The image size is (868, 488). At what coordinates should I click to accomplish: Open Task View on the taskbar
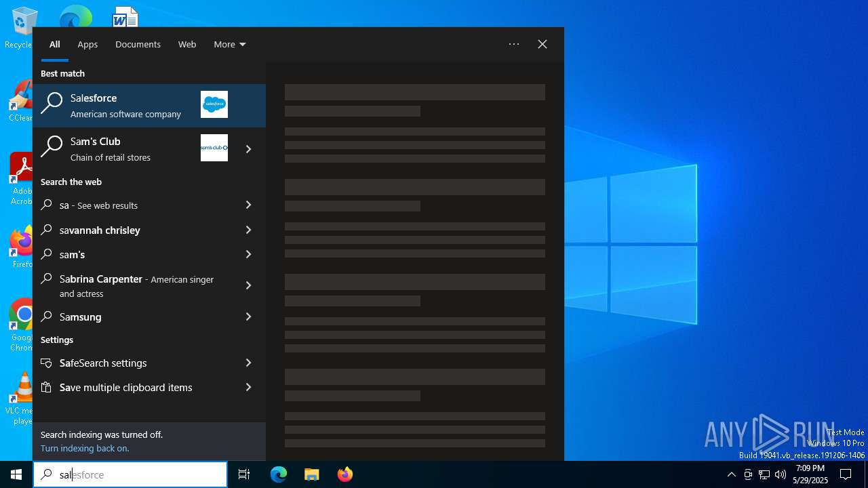[244, 474]
